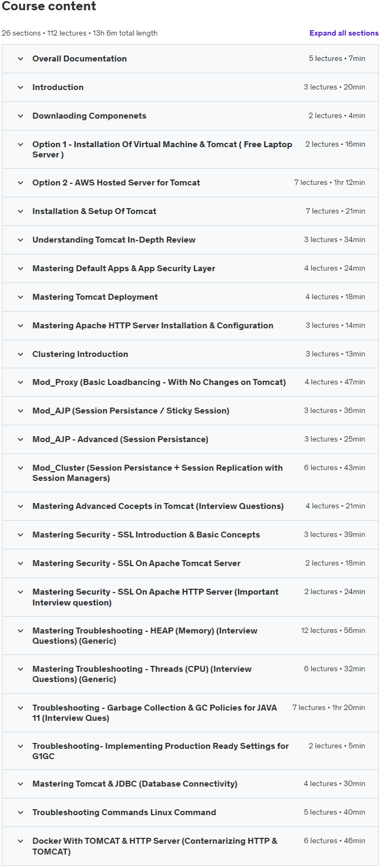Expand chevron beside Mastering Tomcat & JDBC
Image resolution: width=382 pixels, height=868 pixels.
pyautogui.click(x=20, y=784)
